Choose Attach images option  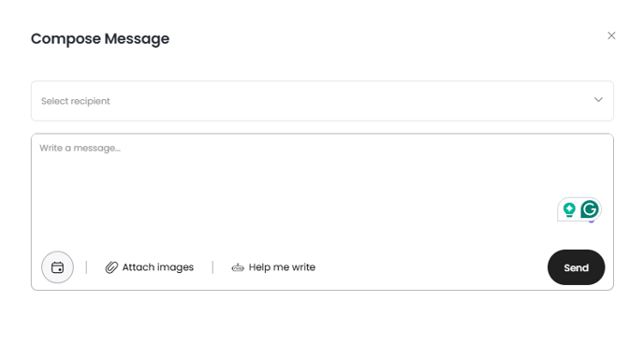tap(150, 267)
